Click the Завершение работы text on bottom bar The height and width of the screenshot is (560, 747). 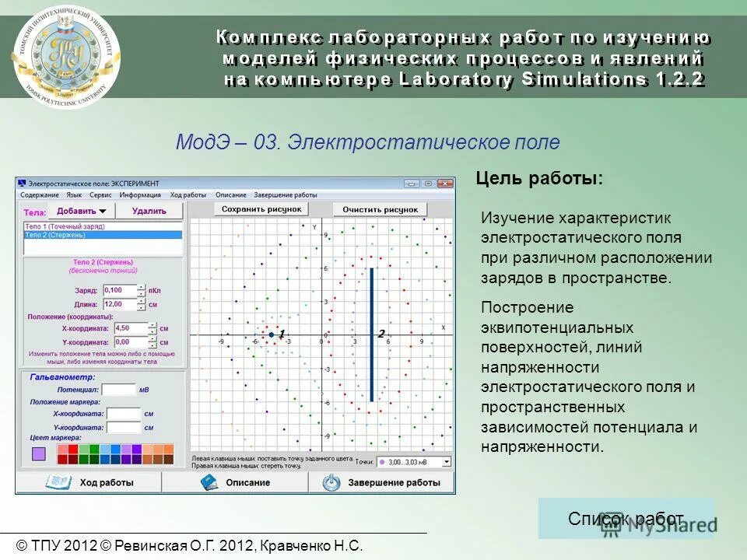click(394, 482)
